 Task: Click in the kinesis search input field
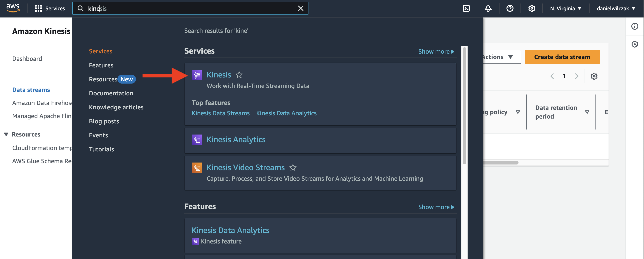pos(190,9)
